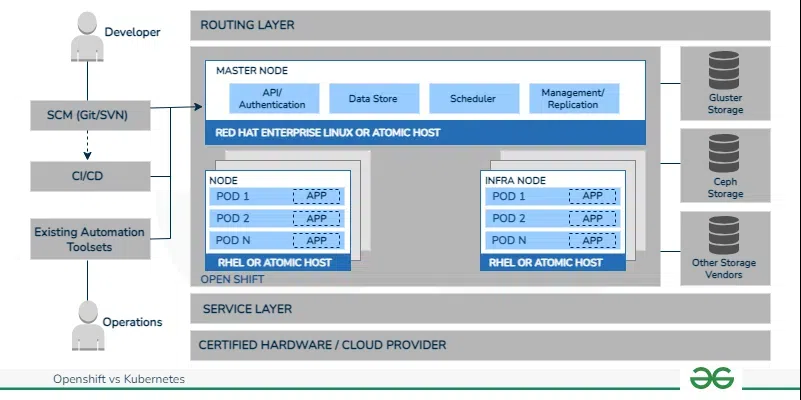The image size is (801, 400).
Task: Click the CERTIFIED HARDWARE / CLOUD PROVIDER bar
Action: coord(480,345)
